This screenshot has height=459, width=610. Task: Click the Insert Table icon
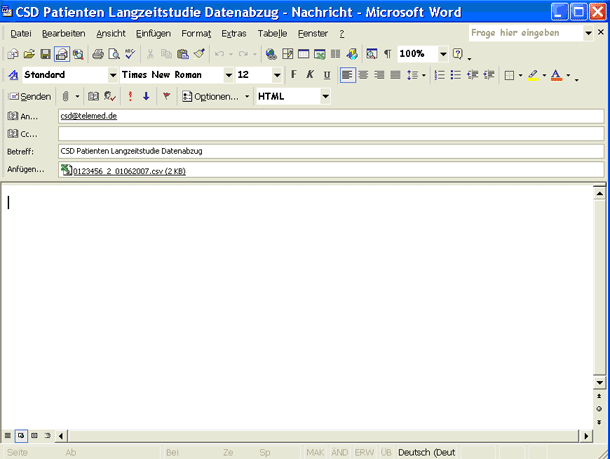click(x=303, y=54)
